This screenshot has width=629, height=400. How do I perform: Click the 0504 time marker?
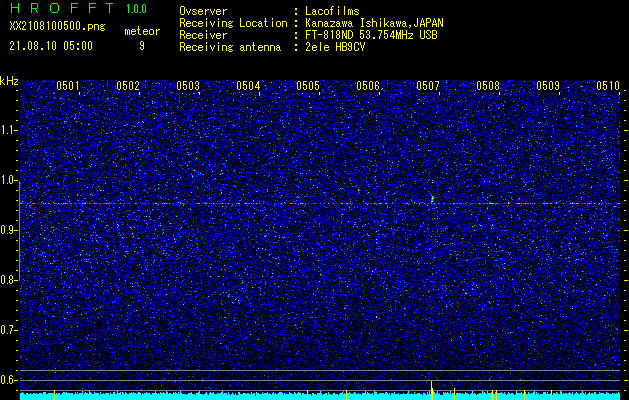point(248,85)
